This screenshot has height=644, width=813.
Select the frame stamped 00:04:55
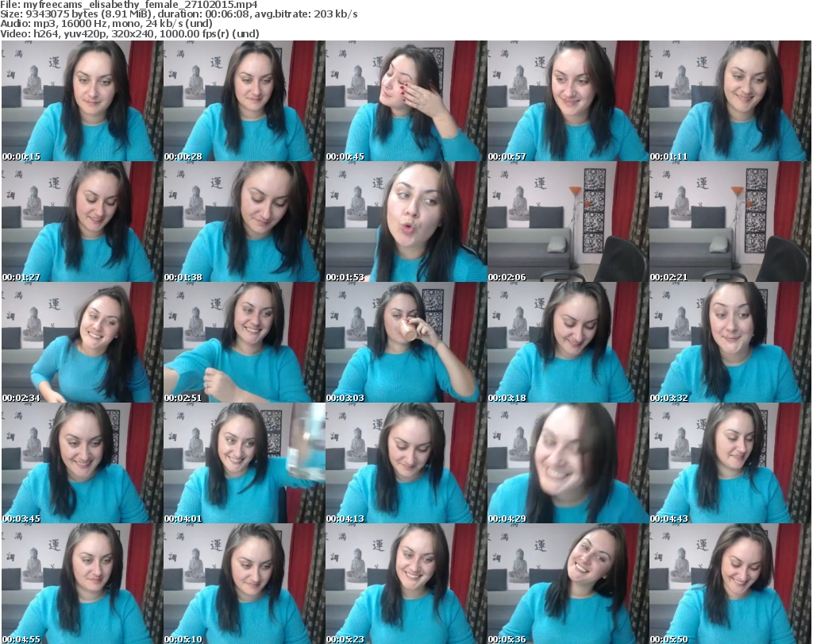click(x=82, y=584)
